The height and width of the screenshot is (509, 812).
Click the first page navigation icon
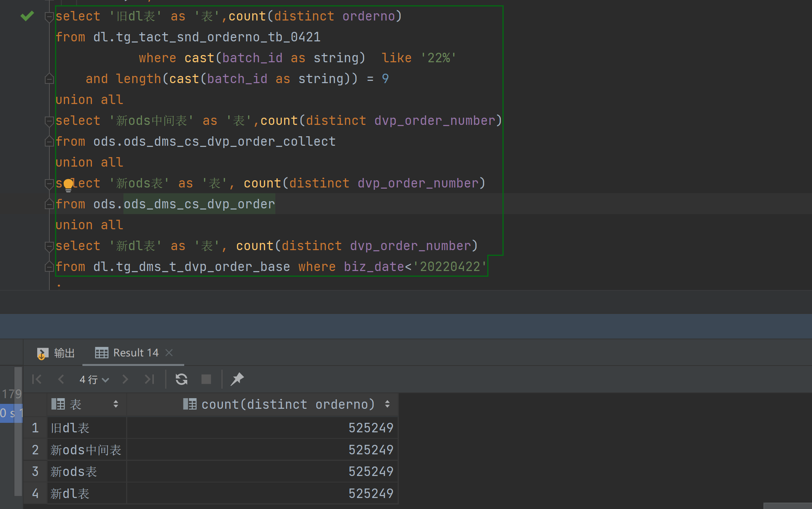pos(37,379)
